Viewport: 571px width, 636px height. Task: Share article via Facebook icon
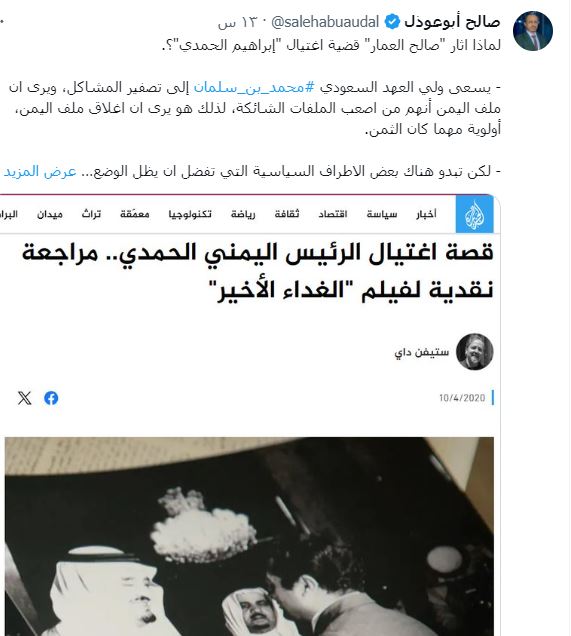coord(51,398)
